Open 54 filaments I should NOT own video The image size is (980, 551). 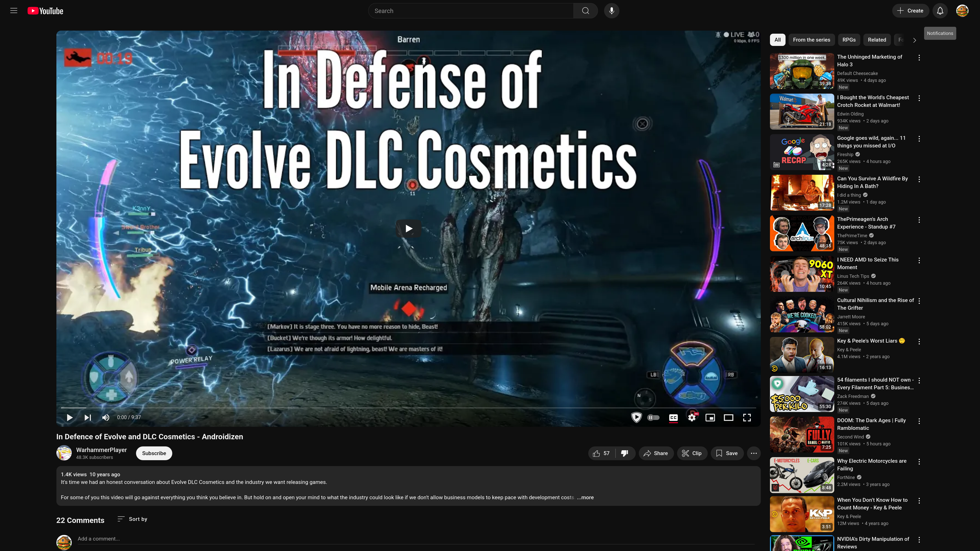pos(875,383)
